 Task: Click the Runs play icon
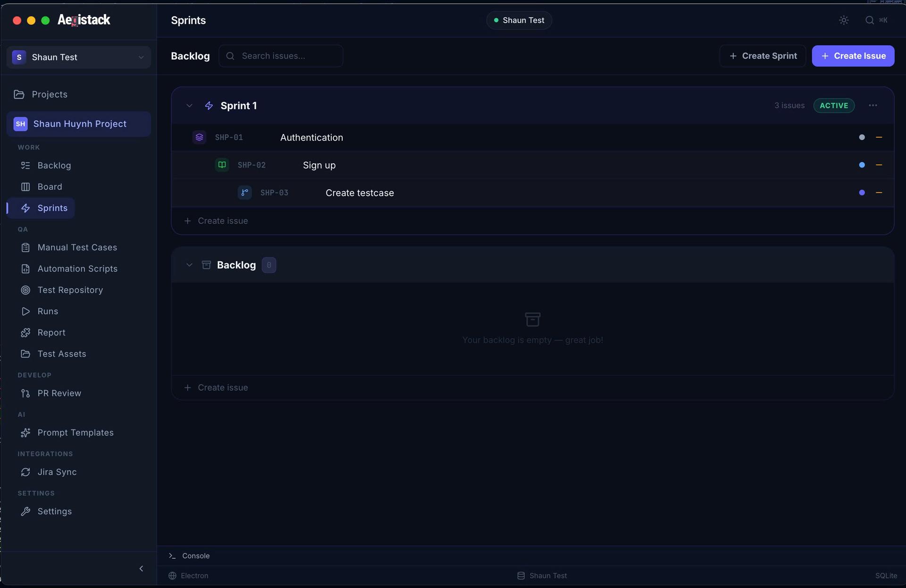click(x=25, y=311)
